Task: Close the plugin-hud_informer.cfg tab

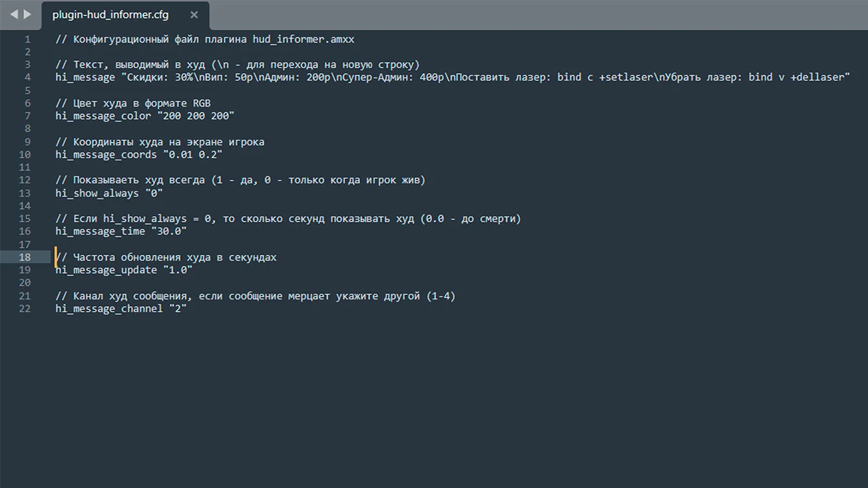Action: pos(194,15)
